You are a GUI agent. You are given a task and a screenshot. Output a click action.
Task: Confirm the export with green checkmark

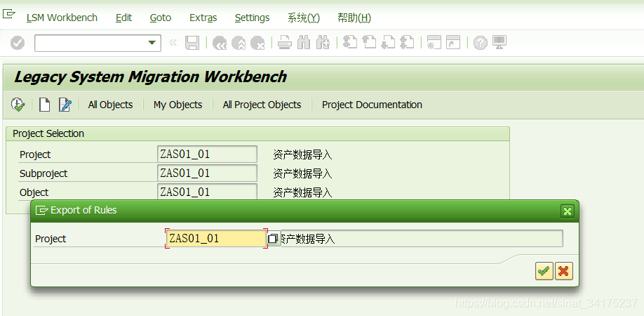click(544, 271)
